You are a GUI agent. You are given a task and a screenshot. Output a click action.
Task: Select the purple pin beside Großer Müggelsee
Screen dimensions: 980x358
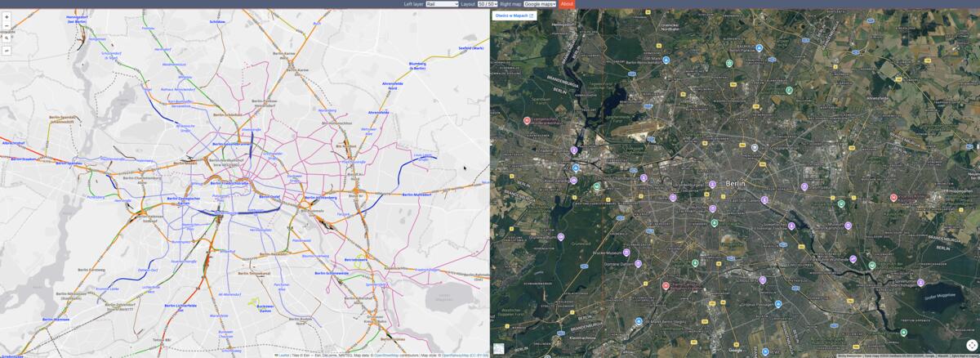[920, 283]
